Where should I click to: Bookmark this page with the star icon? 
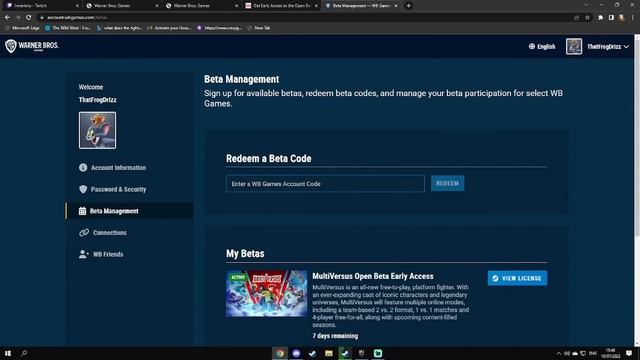[x=587, y=18]
